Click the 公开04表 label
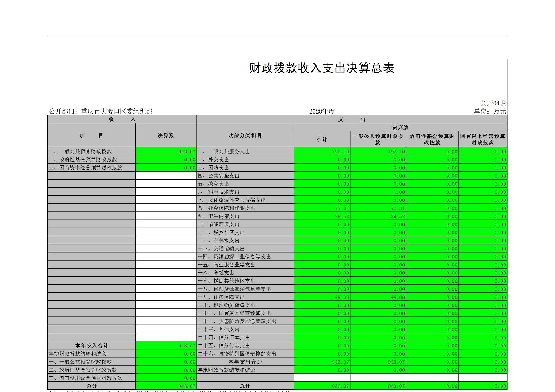 pyautogui.click(x=493, y=103)
